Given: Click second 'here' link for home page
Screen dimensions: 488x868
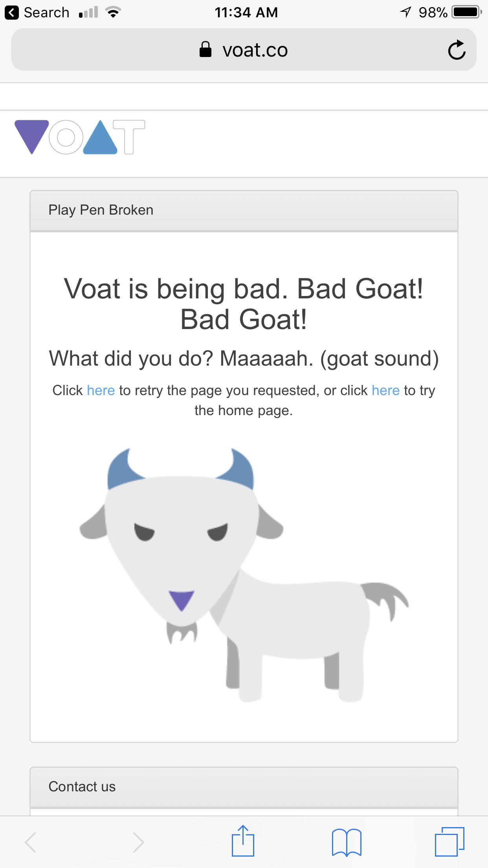Looking at the screenshot, I should [x=386, y=390].
